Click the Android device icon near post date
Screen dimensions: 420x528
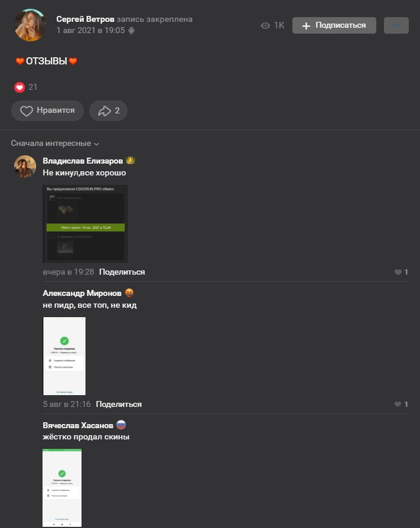131,31
